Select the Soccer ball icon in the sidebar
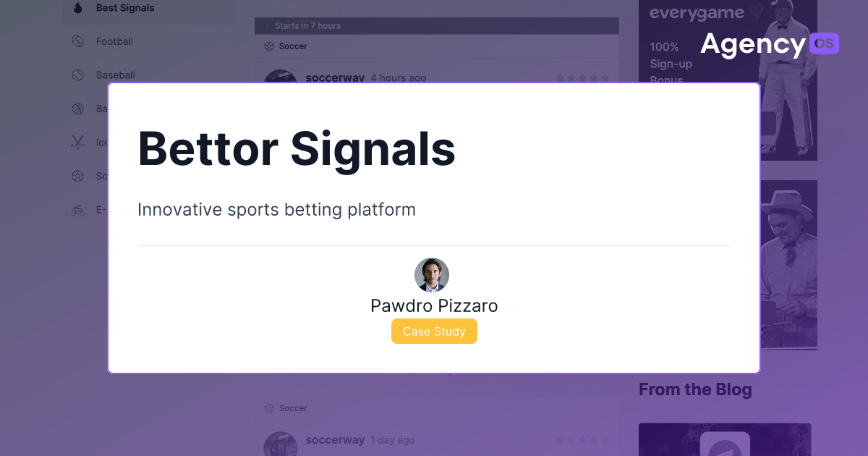This screenshot has width=868, height=456. pos(77,176)
